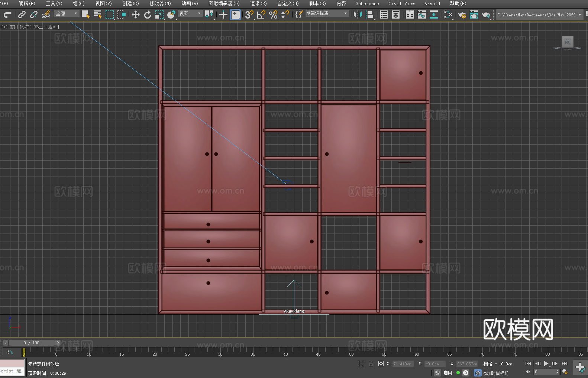The image size is (588, 378).
Task: Toggle Spinner Snap
Action: tap(285, 14)
